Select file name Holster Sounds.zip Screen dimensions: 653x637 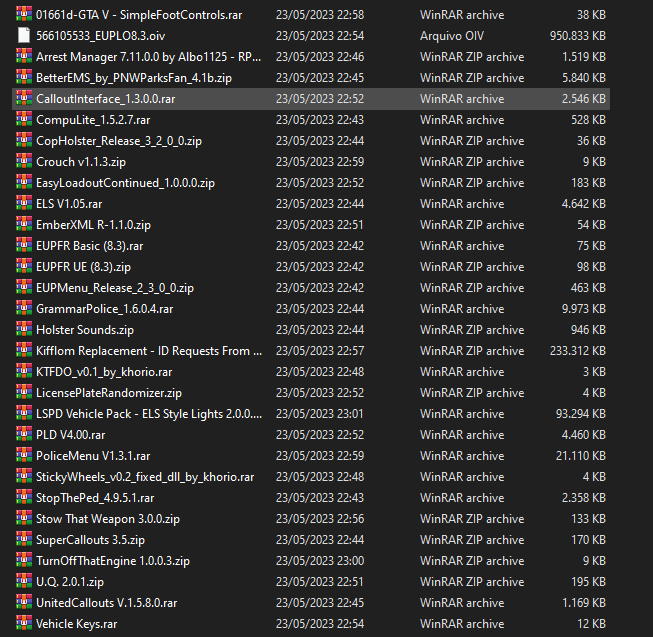click(x=85, y=330)
